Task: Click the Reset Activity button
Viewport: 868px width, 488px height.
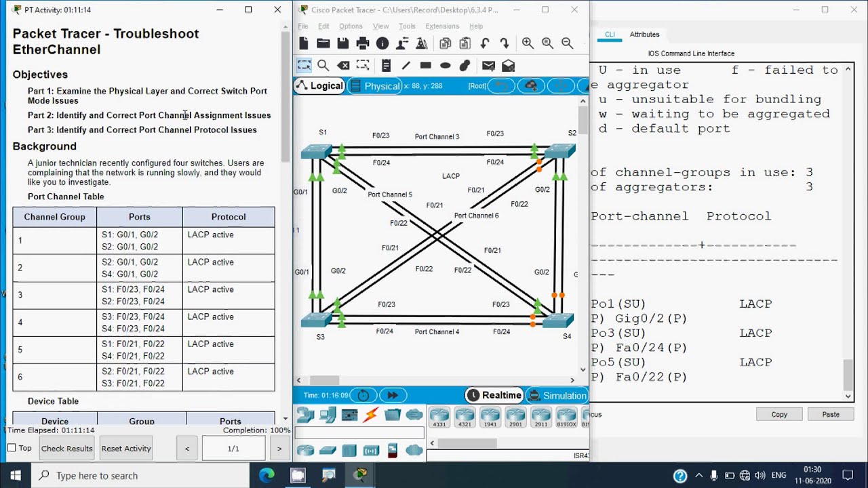Action: point(126,449)
